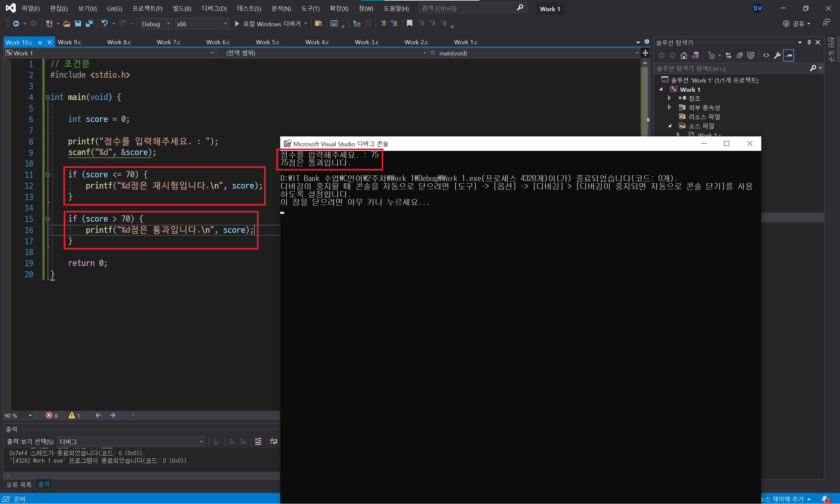Image resolution: width=840 pixels, height=504 pixels.
Task: Open properties with the wrench icon
Action: tap(777, 55)
